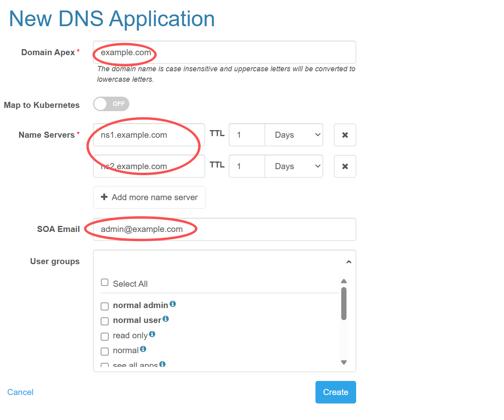The image size is (504, 420).
Task: Collapse the User groups list chevron
Action: pyautogui.click(x=349, y=262)
